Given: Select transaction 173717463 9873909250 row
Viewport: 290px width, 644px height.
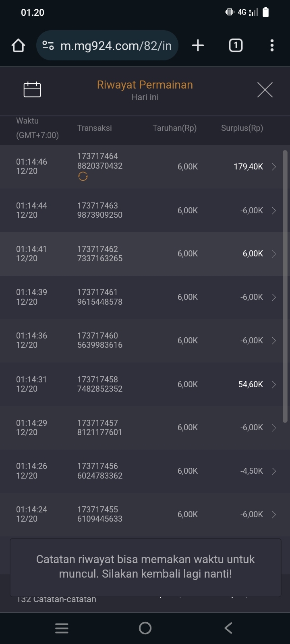Looking at the screenshot, I should (x=141, y=210).
